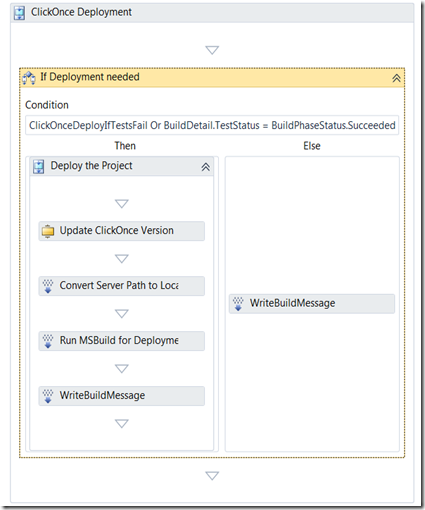The height and width of the screenshot is (510, 425).
Task: Click drop arrow below If Deployment needed
Action: (212, 476)
